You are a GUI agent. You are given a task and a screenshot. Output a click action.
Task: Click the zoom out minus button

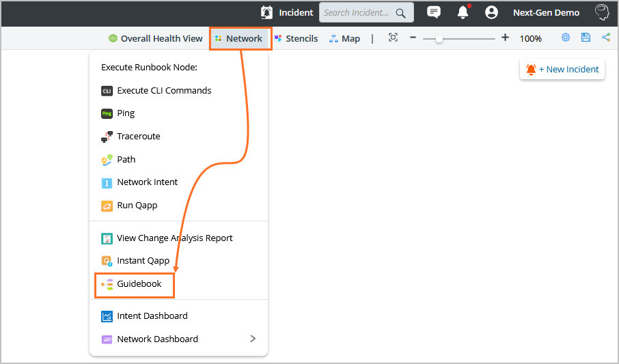point(413,38)
